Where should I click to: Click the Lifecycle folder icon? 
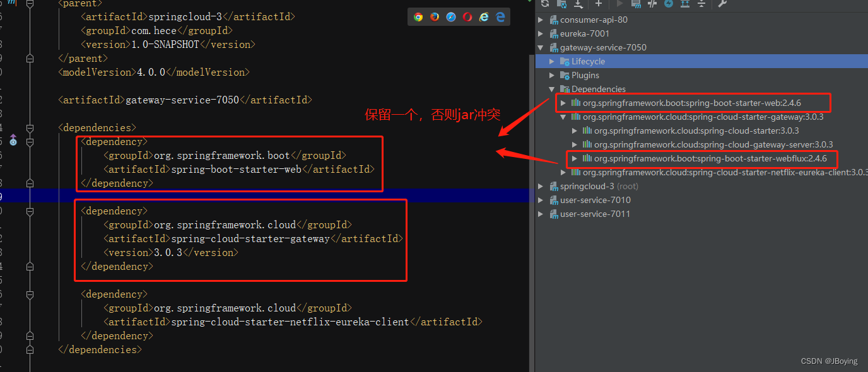pyautogui.click(x=565, y=61)
